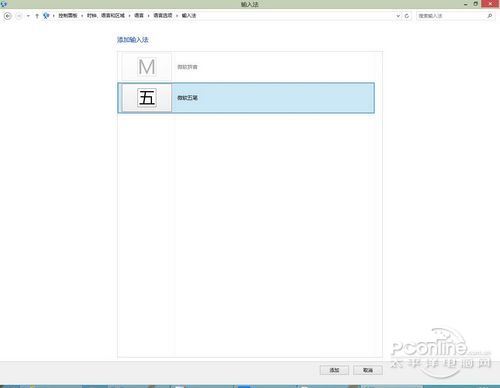Expand arrow after 语言选项 breadcrumb
Viewport: 500px width, 388px height.
point(177,16)
